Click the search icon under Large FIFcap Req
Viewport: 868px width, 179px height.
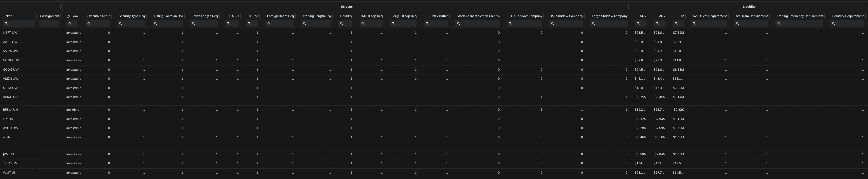click(x=393, y=24)
